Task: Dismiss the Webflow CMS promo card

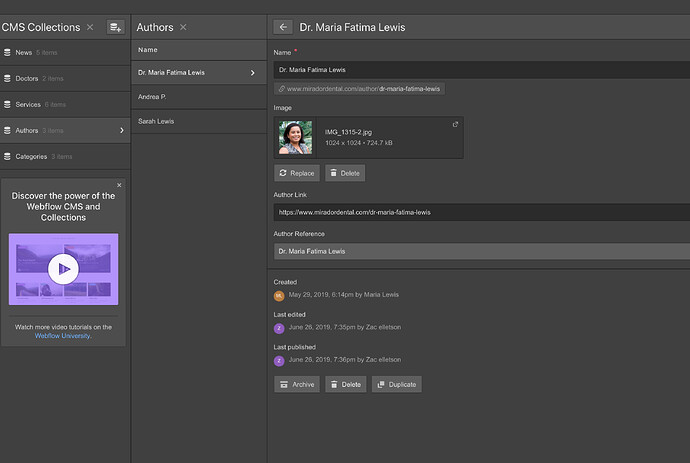Action: [x=119, y=185]
